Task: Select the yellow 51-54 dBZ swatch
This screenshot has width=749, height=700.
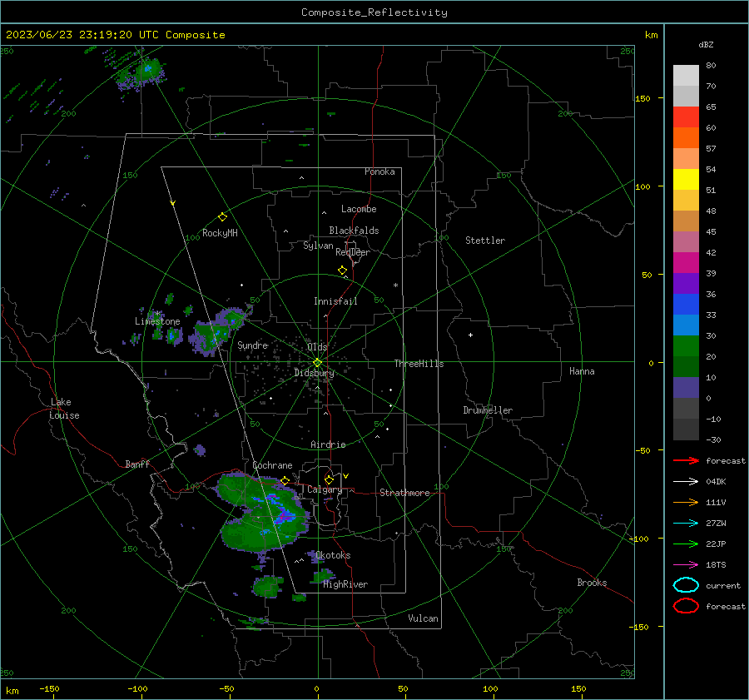Action: (686, 180)
